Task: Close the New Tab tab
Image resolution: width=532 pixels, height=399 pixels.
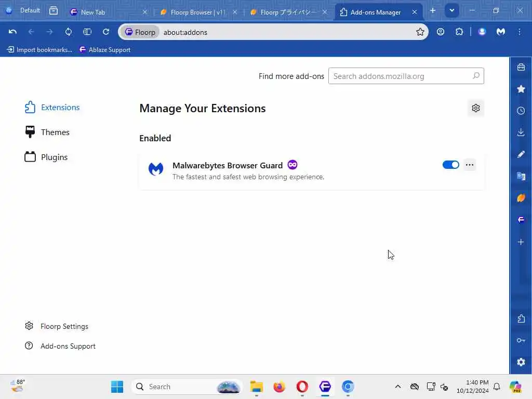Action: (145, 12)
